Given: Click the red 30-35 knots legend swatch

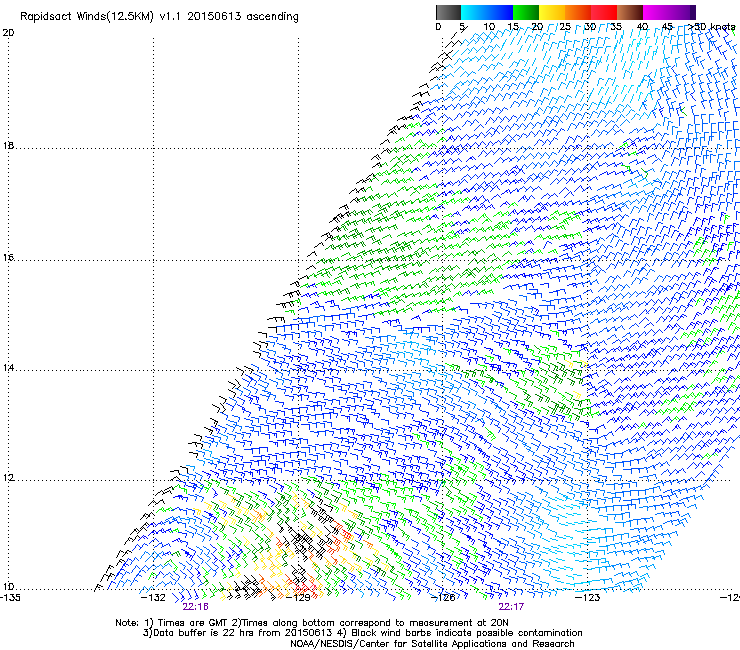Looking at the screenshot, I should (x=604, y=12).
